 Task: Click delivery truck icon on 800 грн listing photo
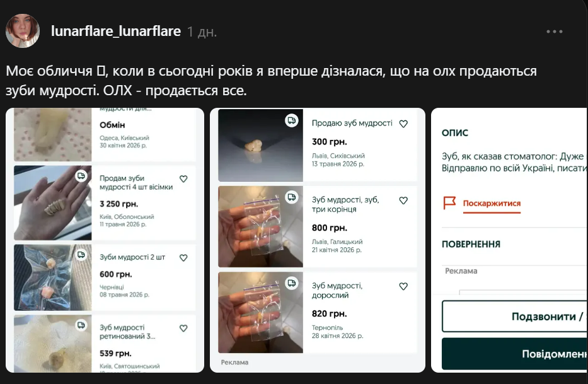pos(291,197)
